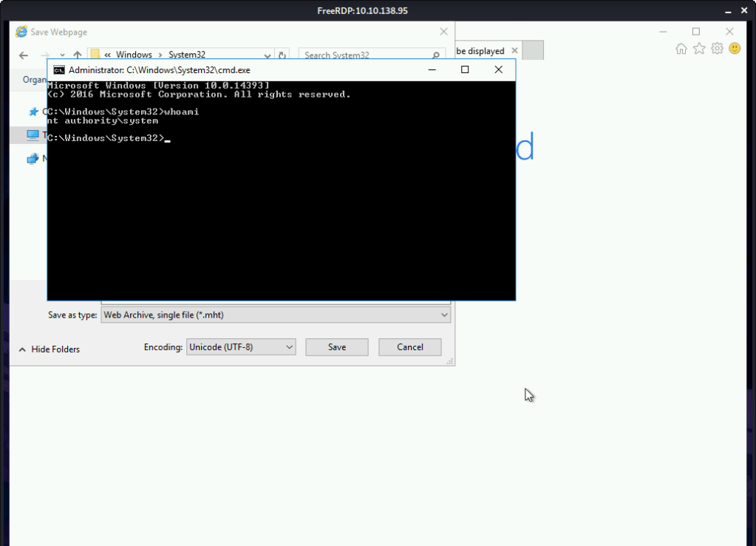Open the Encoding Unicode (UTF-8) dropdown
Screen dimensions: 756x546
(240, 347)
